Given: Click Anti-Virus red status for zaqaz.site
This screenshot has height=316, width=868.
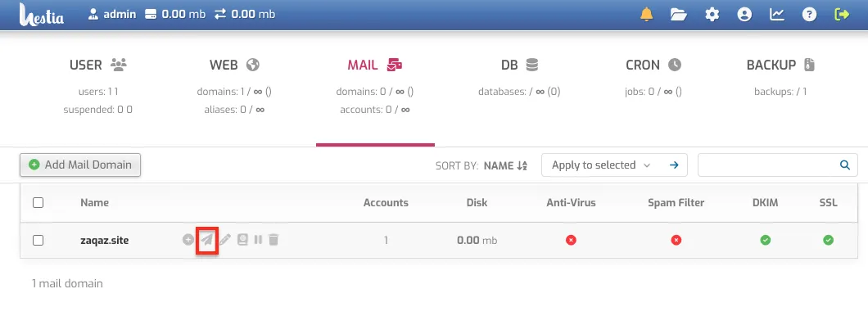Looking at the screenshot, I should click(571, 240).
